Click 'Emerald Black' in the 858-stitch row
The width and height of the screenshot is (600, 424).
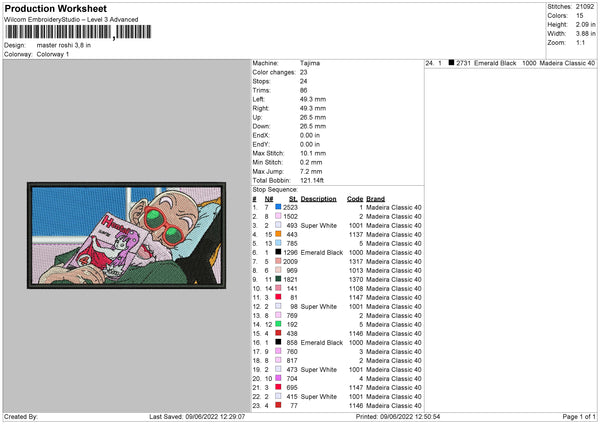tap(322, 342)
